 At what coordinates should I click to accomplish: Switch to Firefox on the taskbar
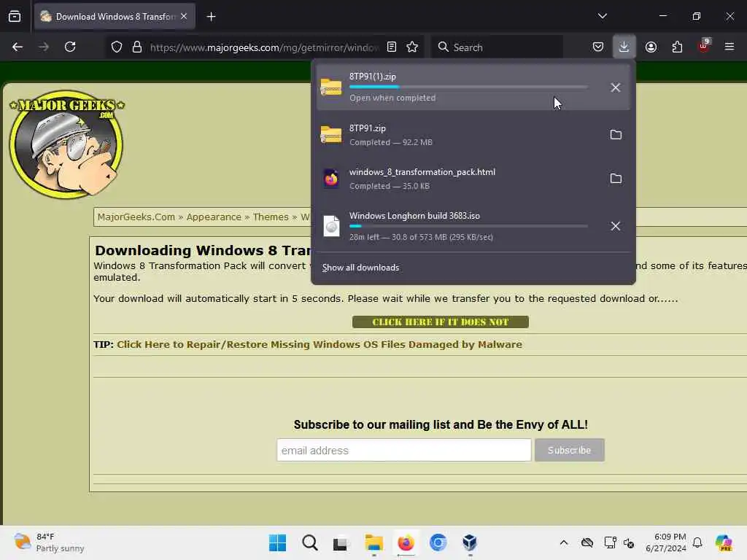[x=406, y=542]
